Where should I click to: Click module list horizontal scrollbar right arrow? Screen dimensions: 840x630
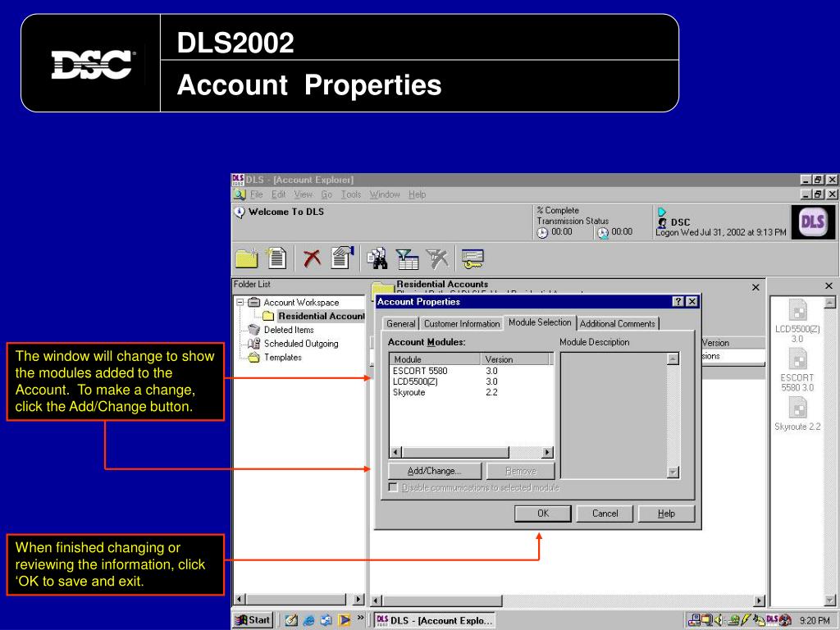click(x=547, y=452)
